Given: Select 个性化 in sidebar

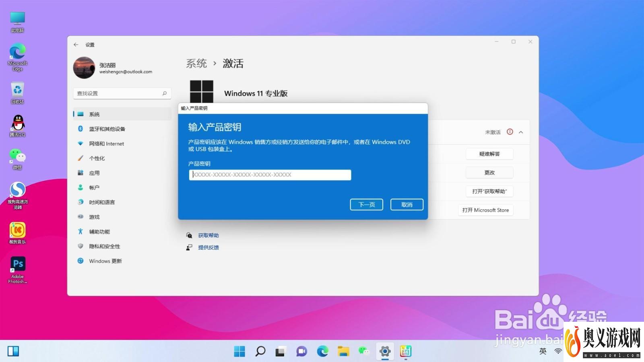Looking at the screenshot, I should pyautogui.click(x=122, y=158).
